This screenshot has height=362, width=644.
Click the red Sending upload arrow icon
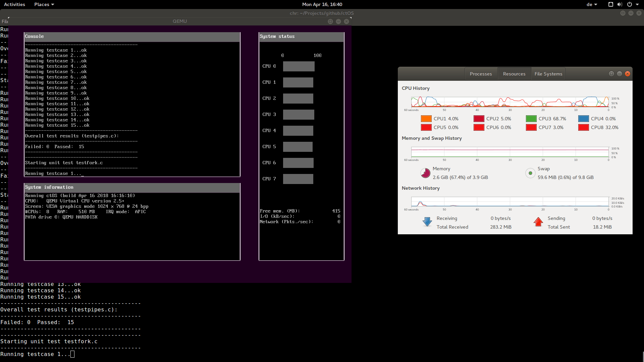[538, 222]
